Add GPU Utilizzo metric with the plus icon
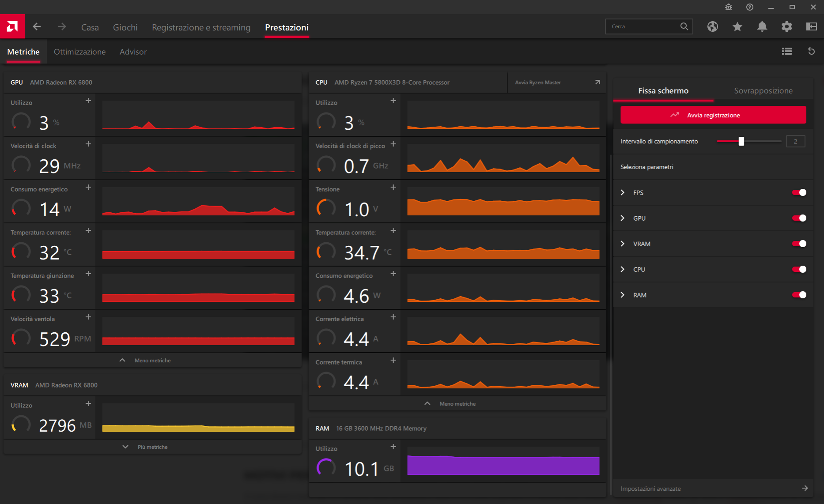 [88, 101]
